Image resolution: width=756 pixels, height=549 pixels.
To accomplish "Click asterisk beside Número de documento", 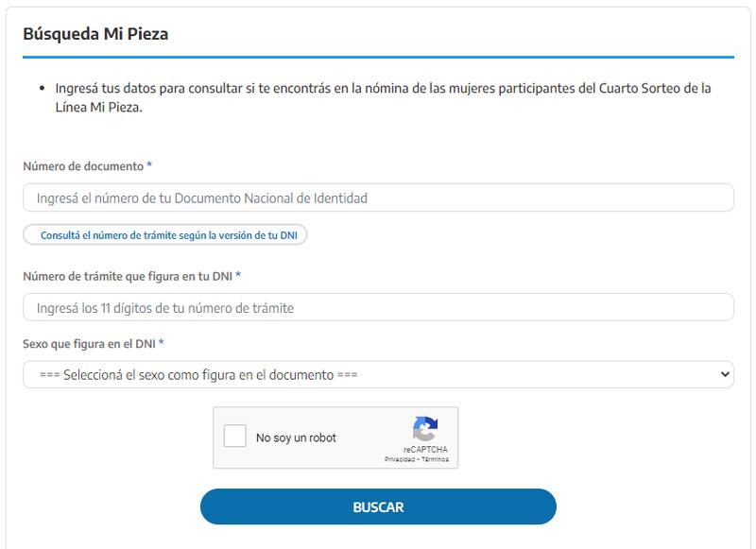I will pos(149,166).
